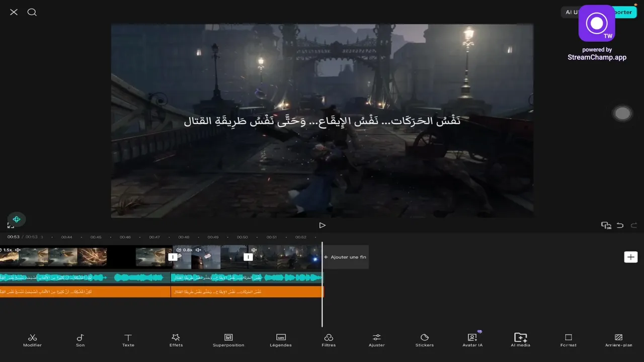Viewport: 644px width, 362px height.
Task: Toggle mute icon on the last clip
Action: [x=254, y=250]
